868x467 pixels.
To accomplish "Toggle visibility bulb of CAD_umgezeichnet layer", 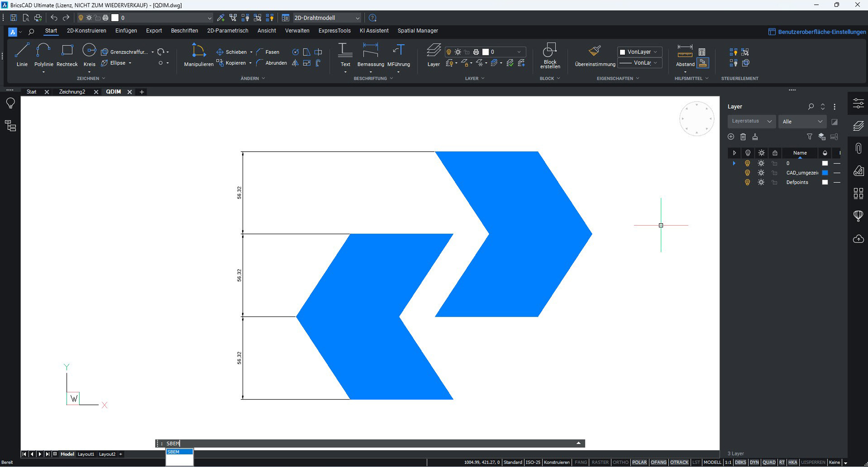I will click(747, 173).
